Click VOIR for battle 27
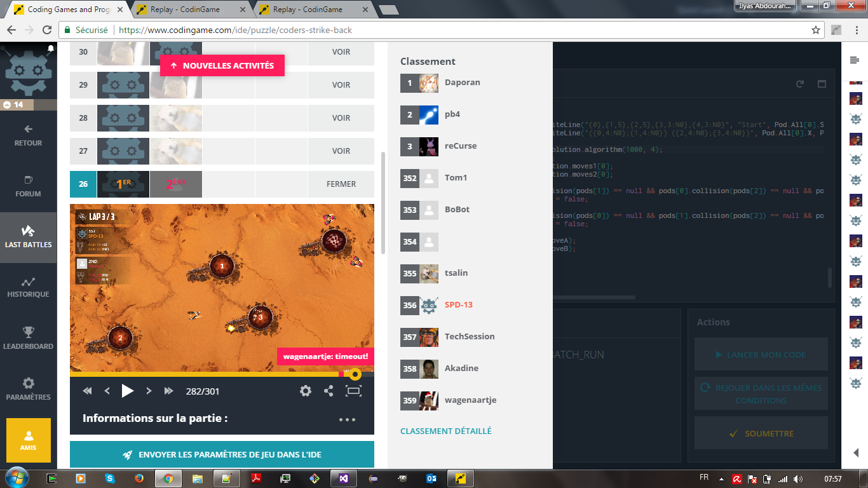Screen dimensions: 868x488 pyautogui.click(x=341, y=151)
